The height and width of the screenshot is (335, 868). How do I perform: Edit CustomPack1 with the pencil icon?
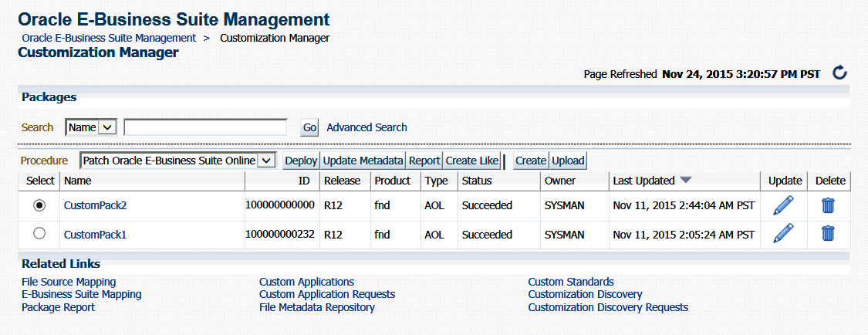(783, 234)
